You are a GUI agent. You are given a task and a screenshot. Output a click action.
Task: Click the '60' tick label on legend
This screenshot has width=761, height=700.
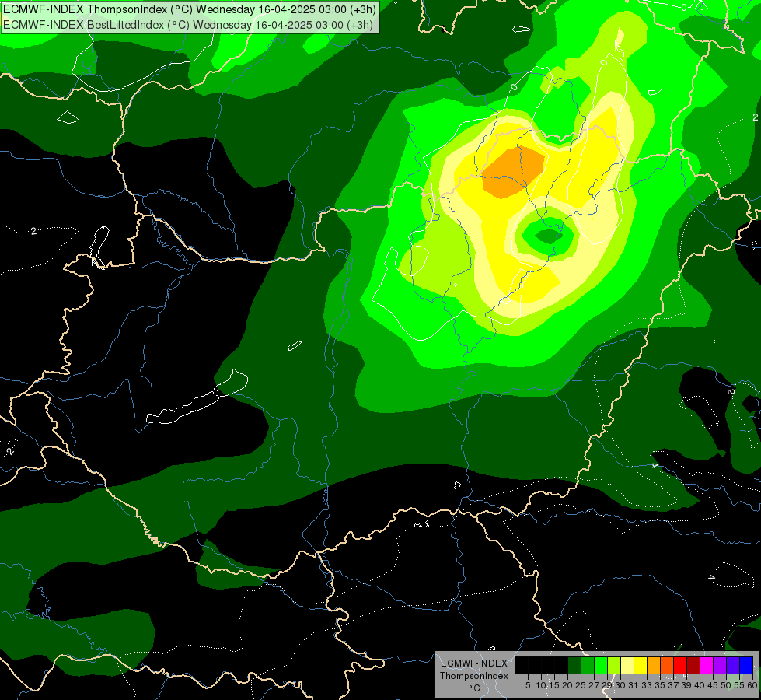pyautogui.click(x=752, y=685)
